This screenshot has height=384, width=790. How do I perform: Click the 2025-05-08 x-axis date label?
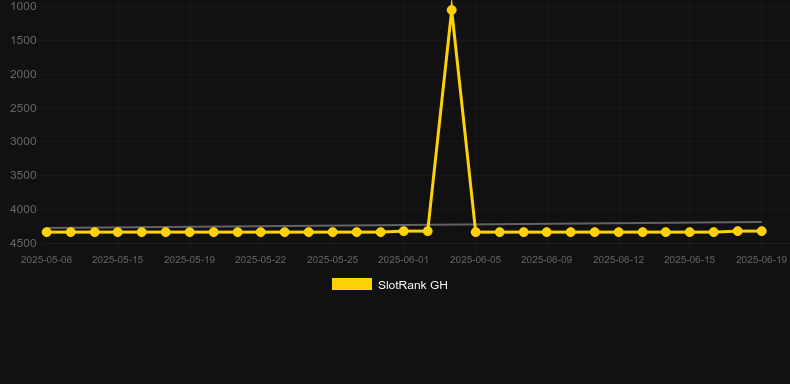(46, 260)
